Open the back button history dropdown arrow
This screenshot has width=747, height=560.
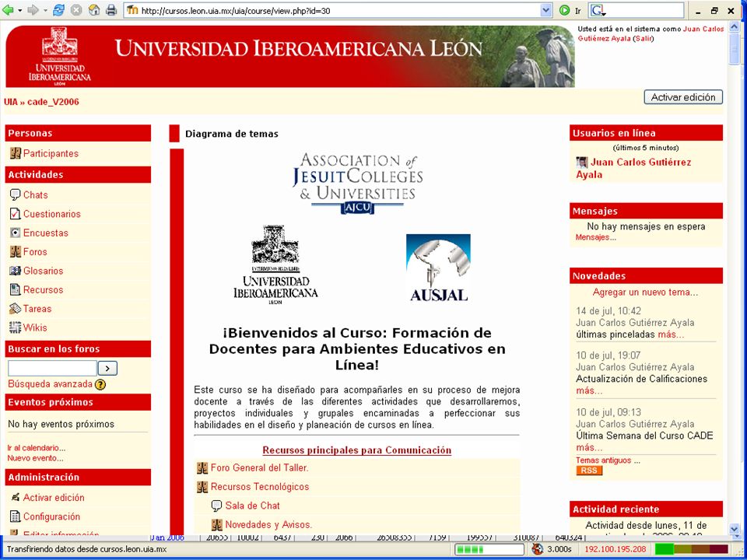click(x=19, y=10)
